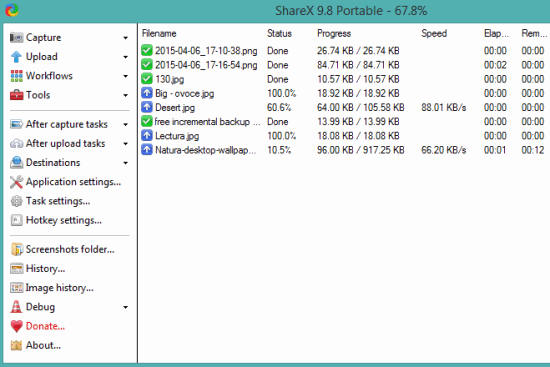550x367 pixels.
Task: Click green check icon for free incremental backup
Action: point(147,121)
